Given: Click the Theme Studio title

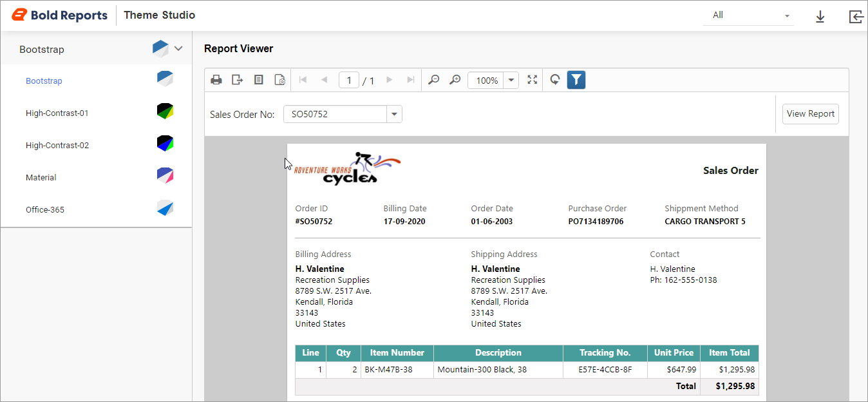Looking at the screenshot, I should (160, 15).
